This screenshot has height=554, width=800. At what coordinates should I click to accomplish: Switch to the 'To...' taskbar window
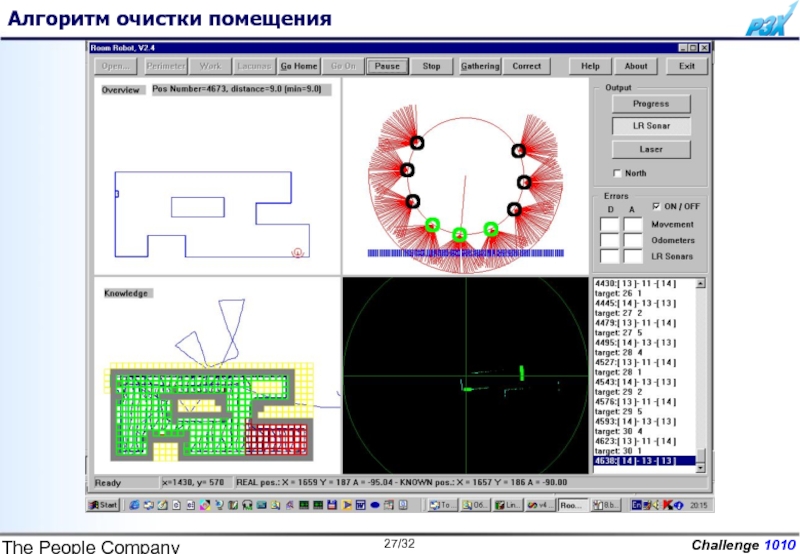[x=442, y=505]
